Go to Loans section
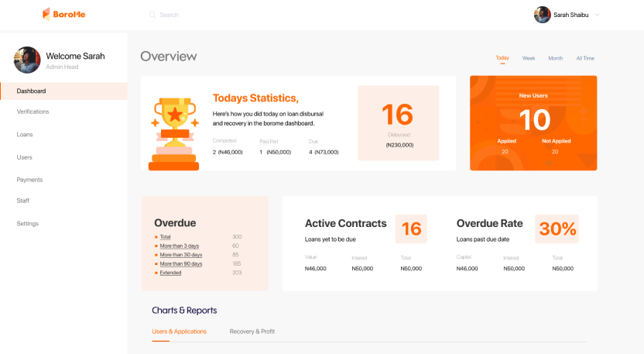644x354 pixels. point(25,134)
